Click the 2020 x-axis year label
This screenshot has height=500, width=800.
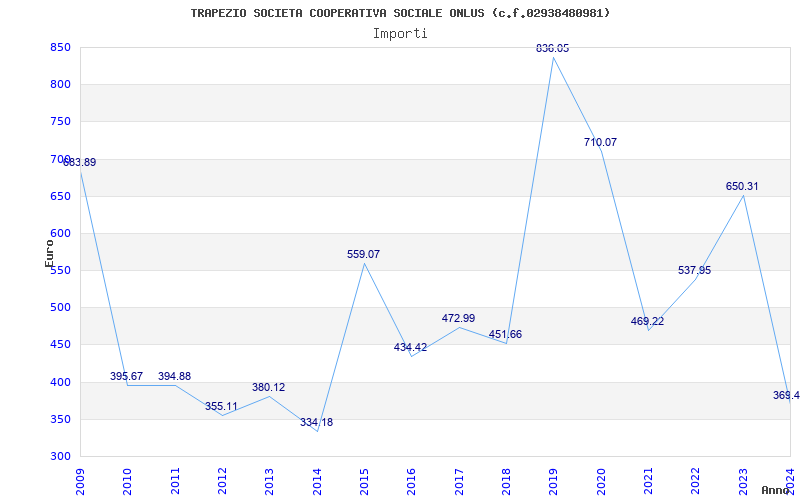(x=601, y=482)
